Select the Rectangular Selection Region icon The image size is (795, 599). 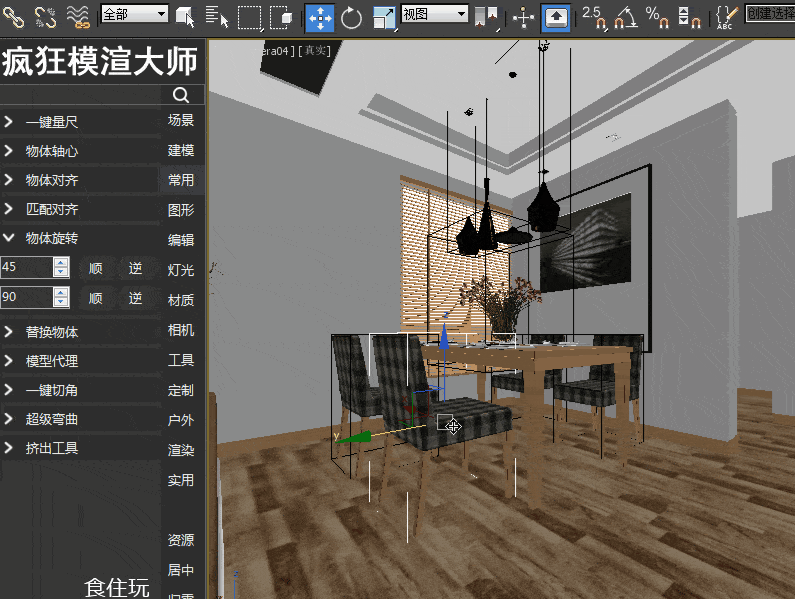click(x=249, y=18)
